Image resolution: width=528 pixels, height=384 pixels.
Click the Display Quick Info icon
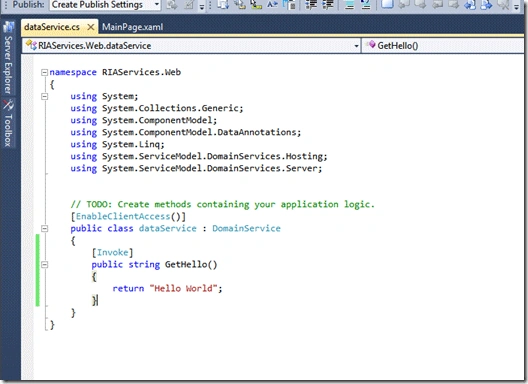pyautogui.click(x=256, y=5)
